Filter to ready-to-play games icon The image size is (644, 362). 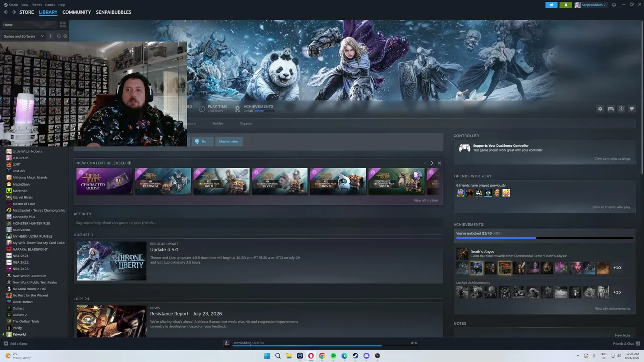pos(65,36)
